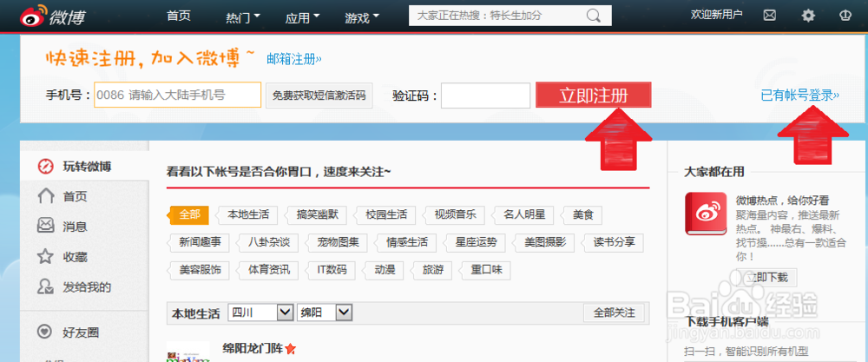Select the 体育资讯 category tag
The image size is (868, 362).
tap(268, 271)
